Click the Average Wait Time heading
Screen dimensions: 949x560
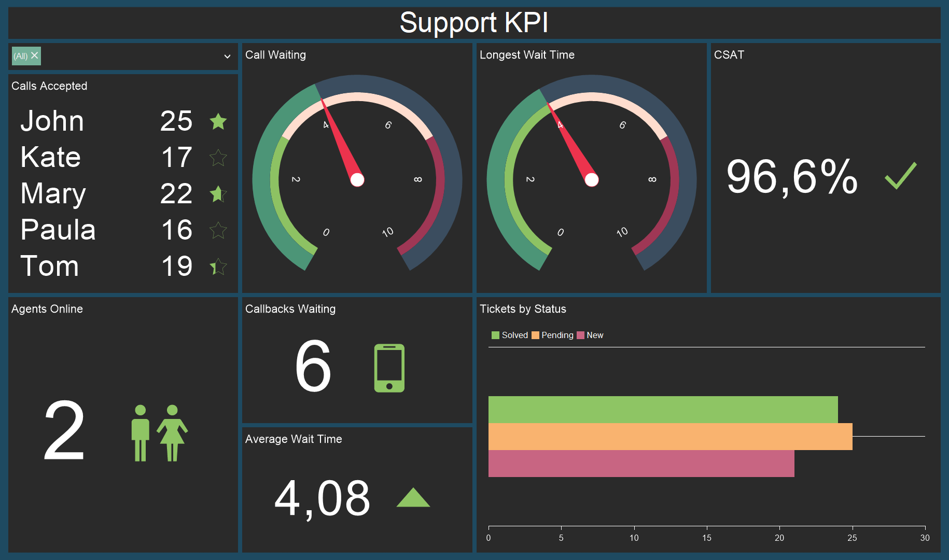[x=294, y=439]
